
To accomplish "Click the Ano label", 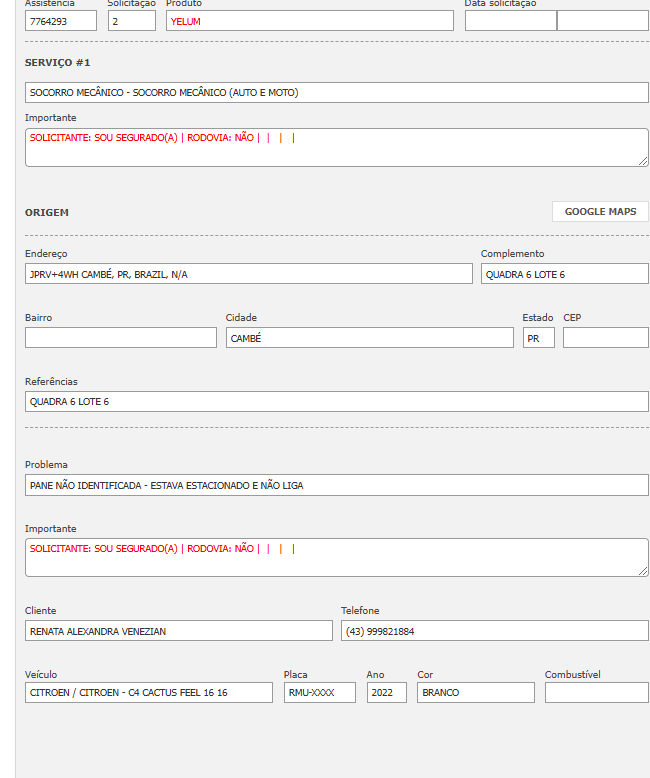I will pos(376,675).
